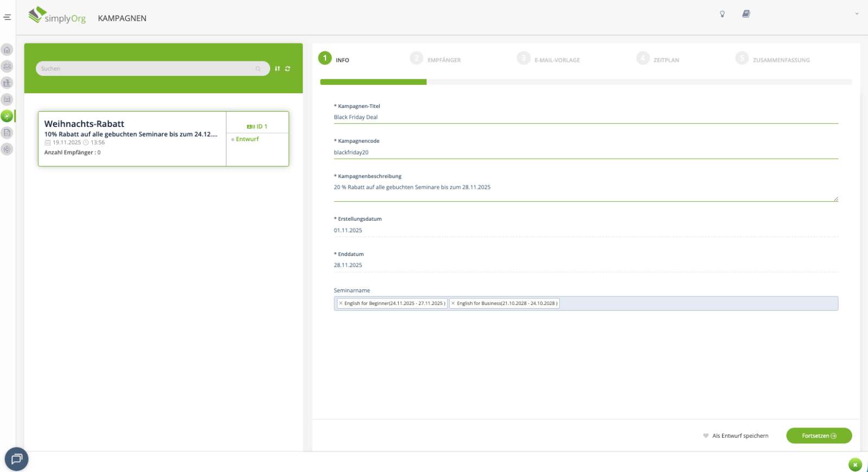Click the refresh icon beside the search bar

coord(288,69)
